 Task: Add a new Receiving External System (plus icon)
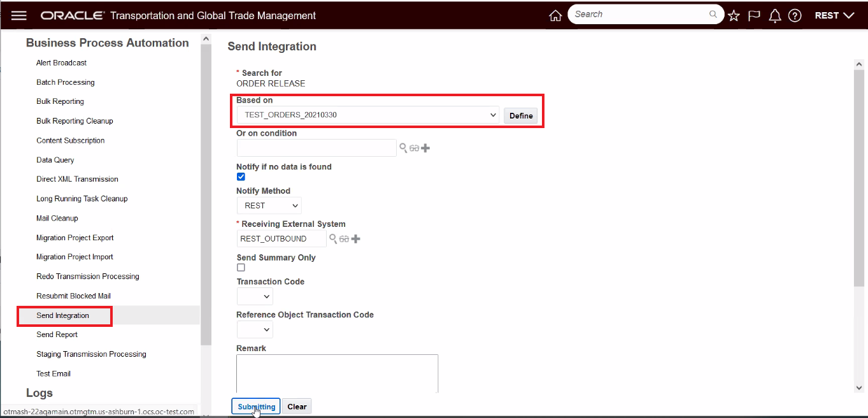pos(356,239)
